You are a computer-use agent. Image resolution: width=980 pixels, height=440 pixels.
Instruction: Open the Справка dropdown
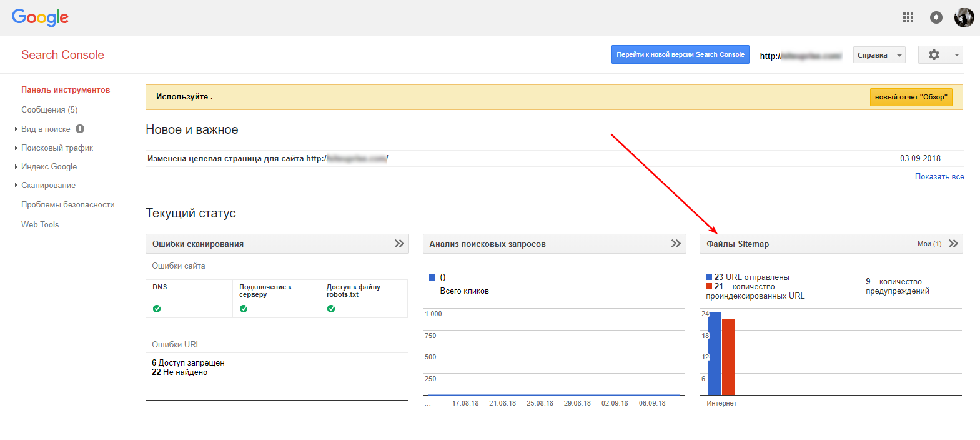pos(879,55)
